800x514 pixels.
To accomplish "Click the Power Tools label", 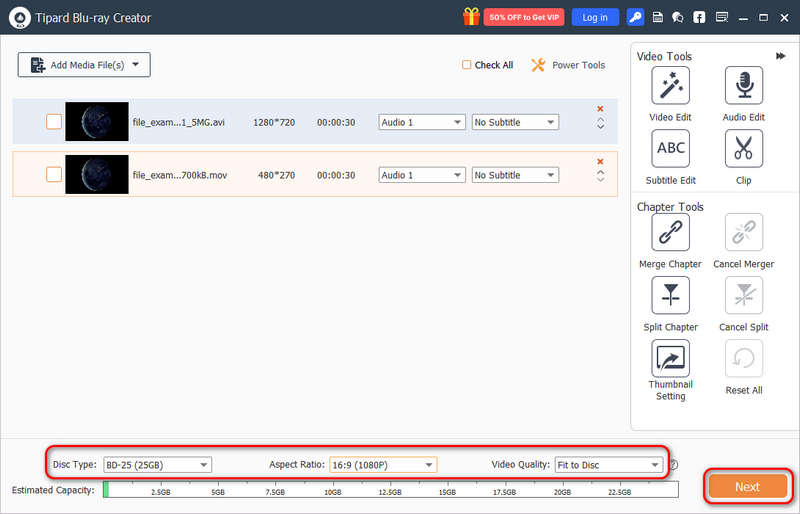I will (x=579, y=65).
